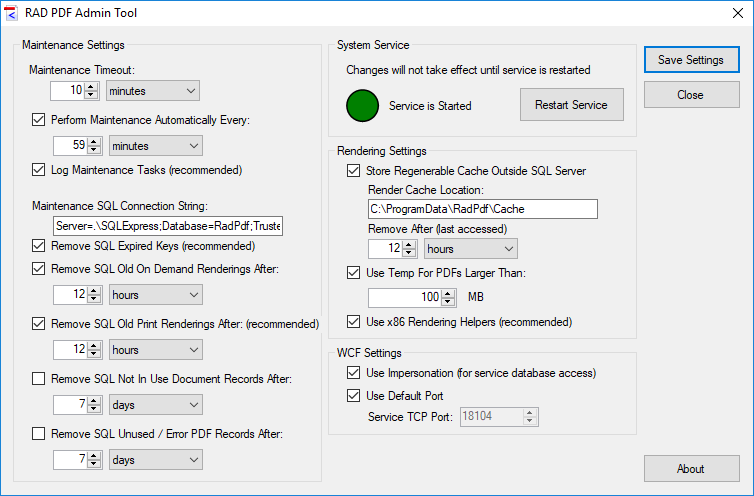Toggle Use Temp For PDFs Larger Than
Image resolution: width=754 pixels, height=496 pixels.
[353, 273]
